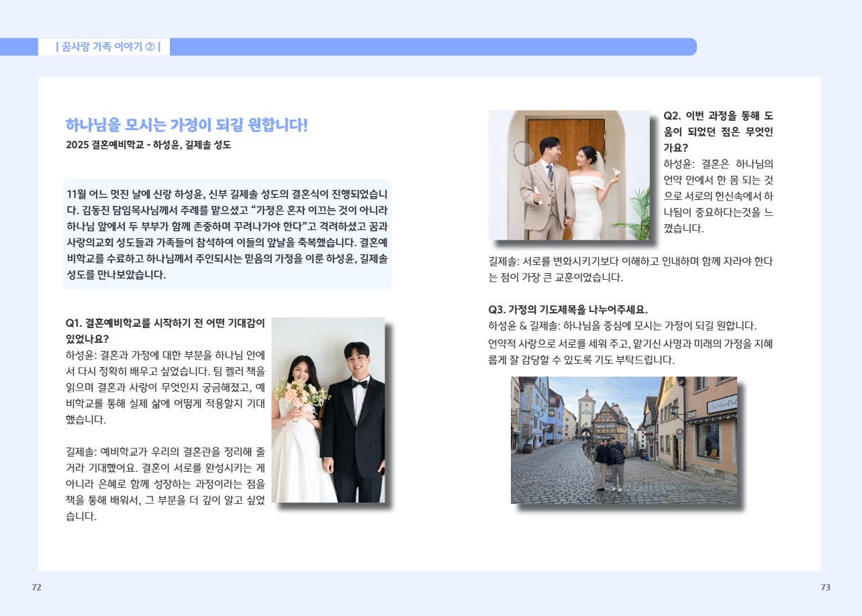Open the cobblestone street travel photo
Viewport: 862px width, 616px height.
(624, 440)
